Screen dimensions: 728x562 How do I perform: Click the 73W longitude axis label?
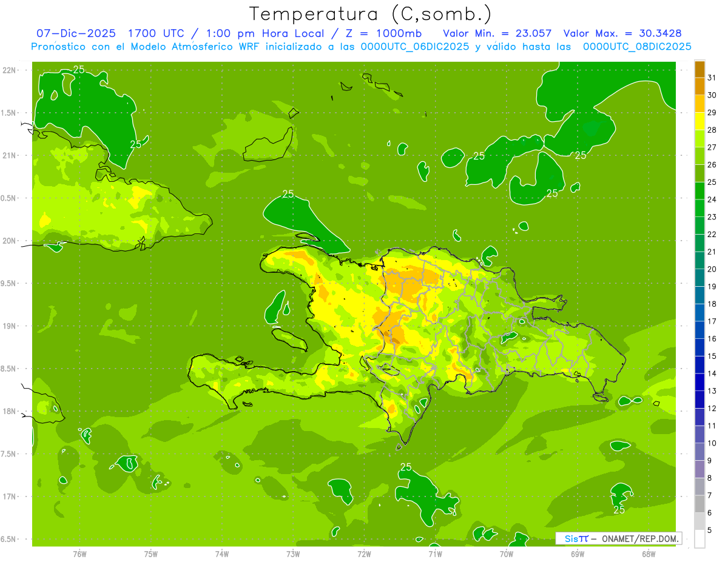pos(293,554)
